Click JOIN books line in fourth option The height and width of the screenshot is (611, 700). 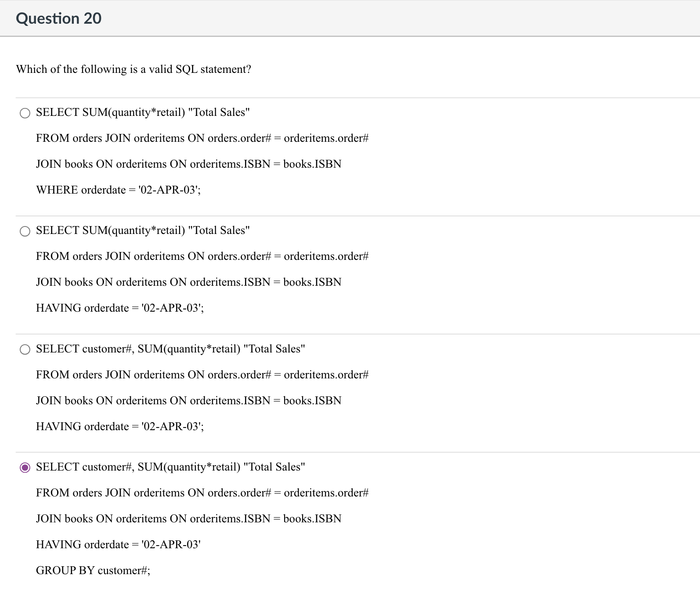(x=189, y=518)
